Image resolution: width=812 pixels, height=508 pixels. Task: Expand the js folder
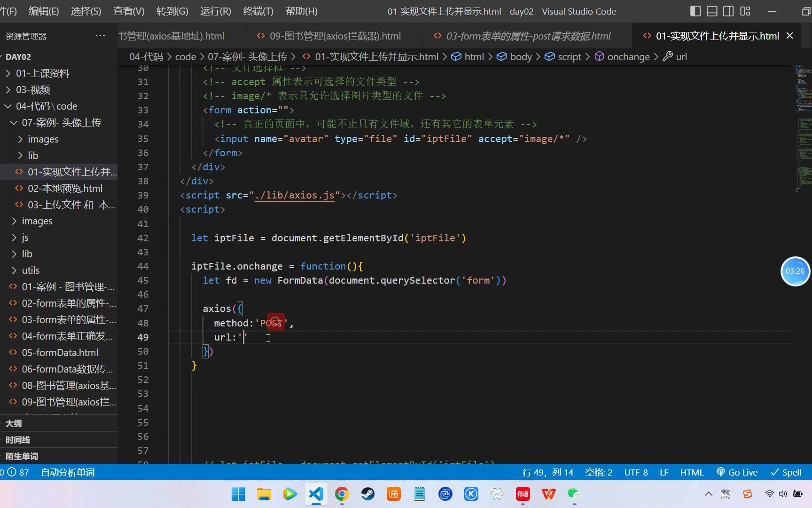pyautogui.click(x=25, y=238)
